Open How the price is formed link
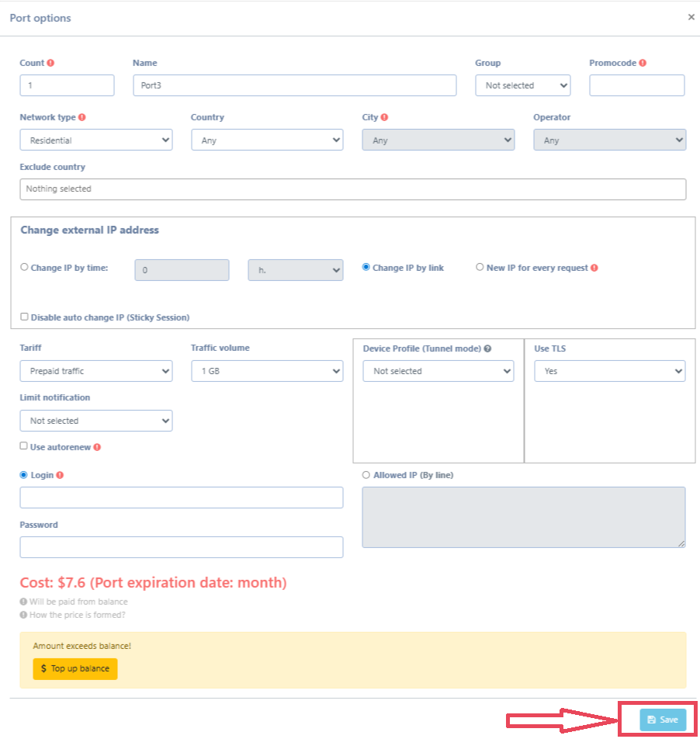Image resolution: width=700 pixels, height=739 pixels. pos(77,615)
